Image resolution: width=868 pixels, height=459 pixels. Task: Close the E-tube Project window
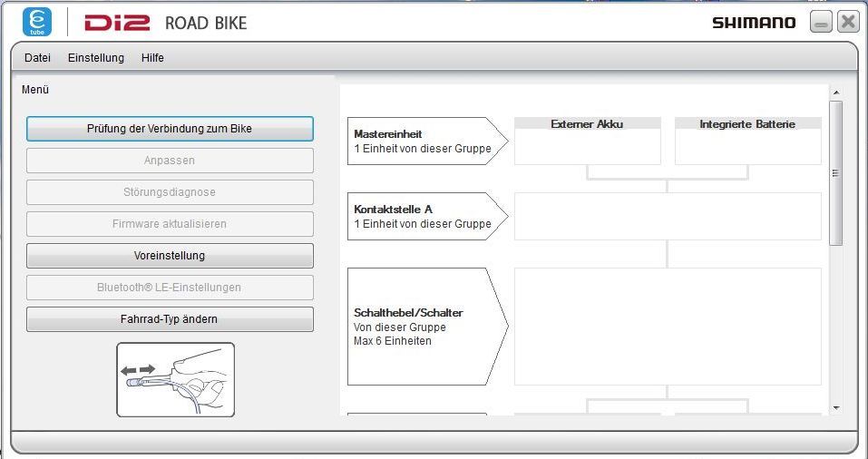click(x=847, y=22)
